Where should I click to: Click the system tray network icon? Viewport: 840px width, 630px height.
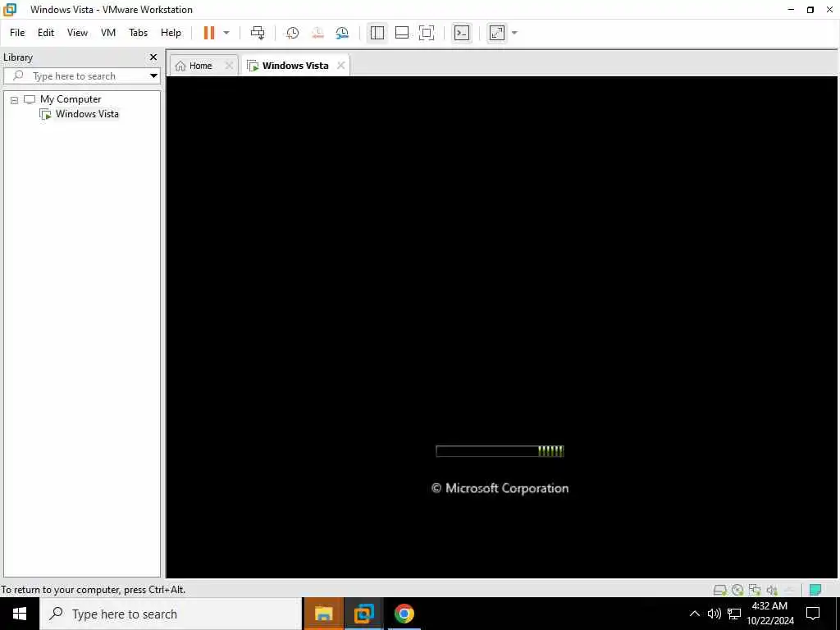point(734,614)
